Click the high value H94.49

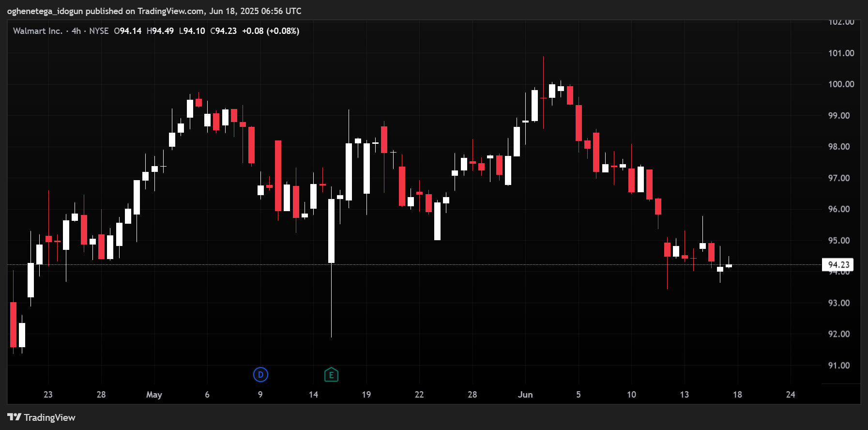point(160,31)
